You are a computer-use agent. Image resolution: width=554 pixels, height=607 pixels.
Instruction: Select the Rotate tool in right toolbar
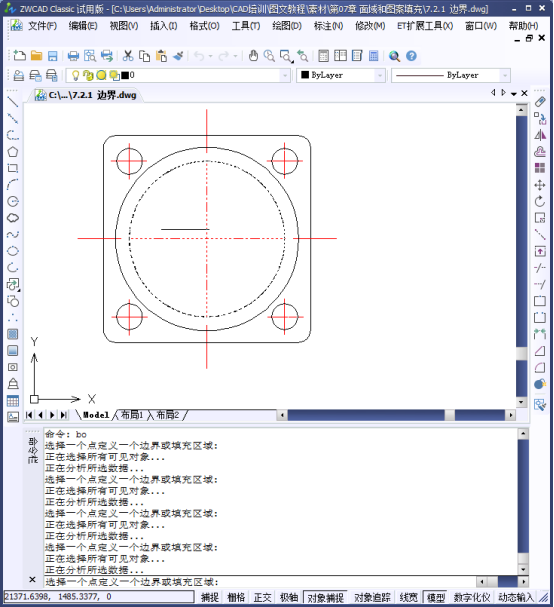tap(540, 201)
